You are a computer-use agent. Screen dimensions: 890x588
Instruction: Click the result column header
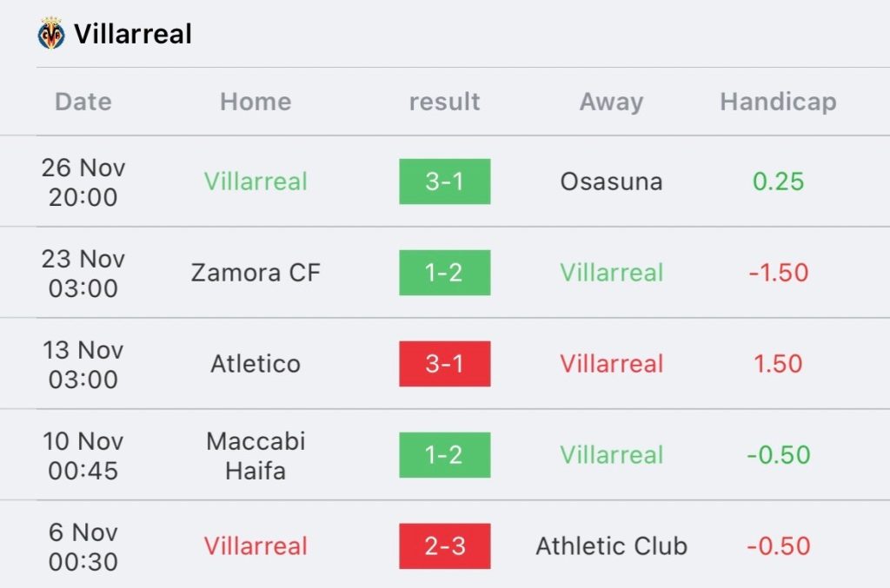point(444,102)
